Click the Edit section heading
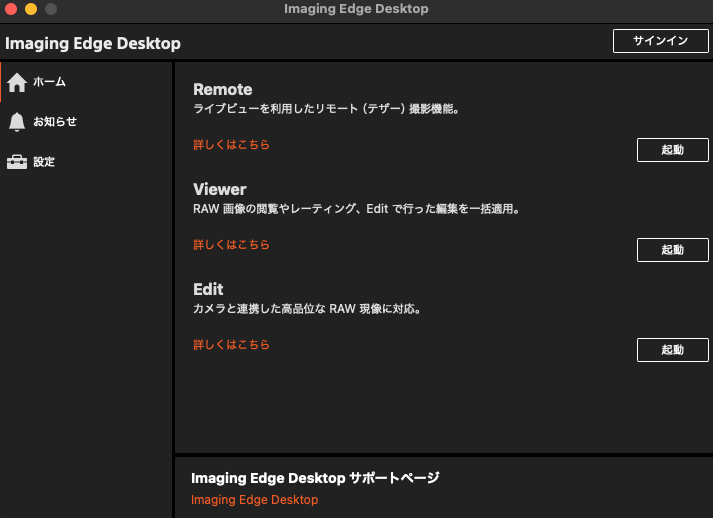Viewport: 713px width, 518px height. click(208, 290)
